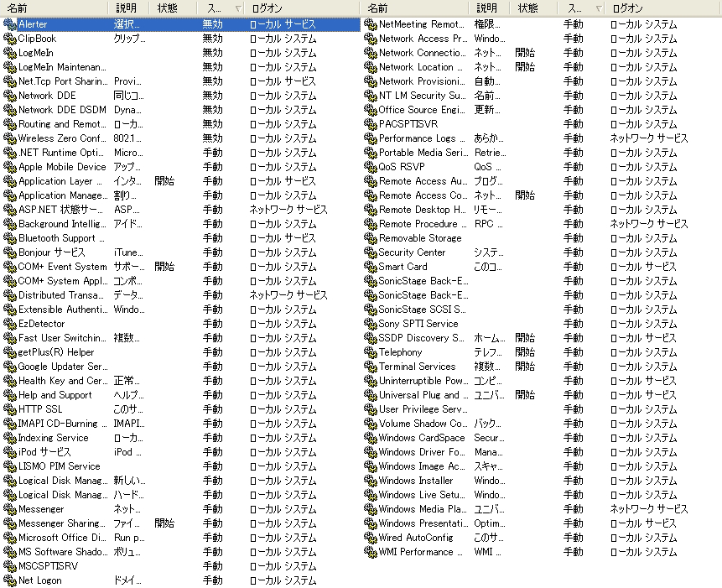Screen dimensions: 722x588
Task: Click the gear icon beside Network DDE DSDM
Action: [x=10, y=110]
